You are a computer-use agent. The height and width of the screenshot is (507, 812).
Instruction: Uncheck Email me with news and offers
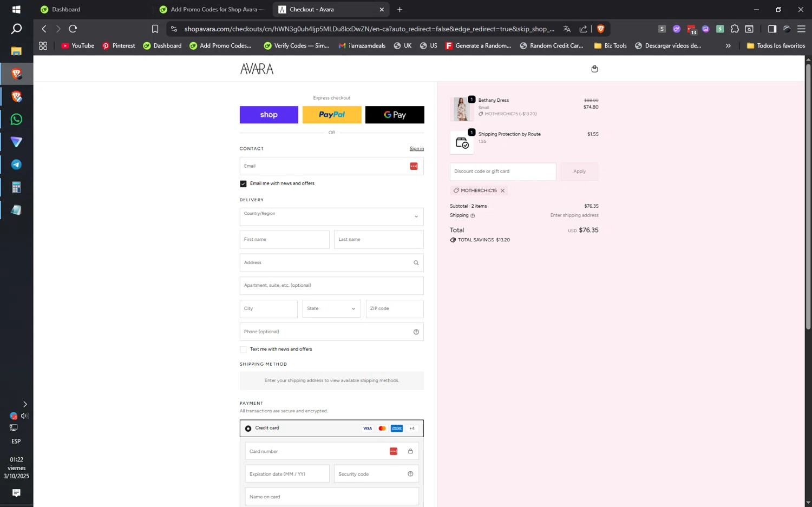pos(243,184)
